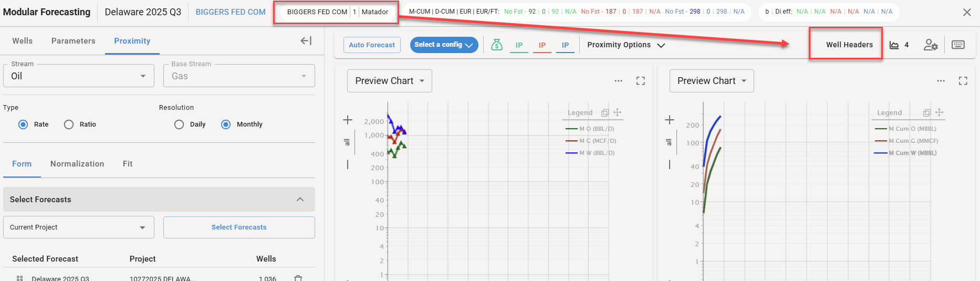This screenshot has height=281, width=980.
Task: Open the Normalization tab
Action: point(77,164)
